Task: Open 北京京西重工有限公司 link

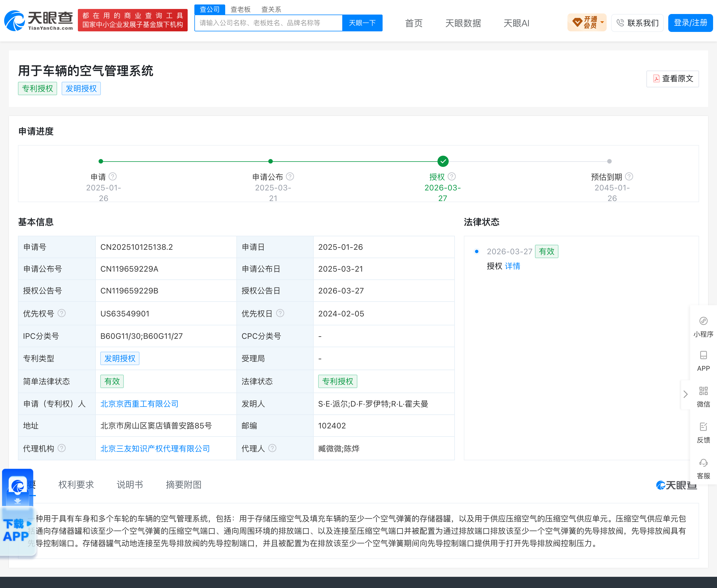Action: click(139, 404)
